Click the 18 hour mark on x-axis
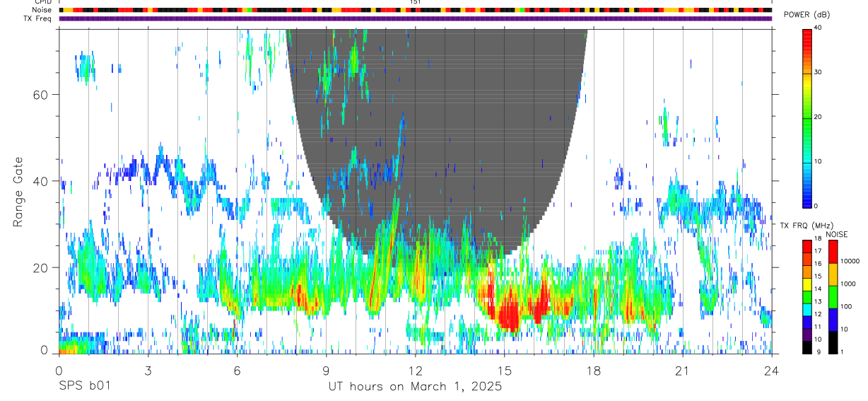 [x=593, y=371]
